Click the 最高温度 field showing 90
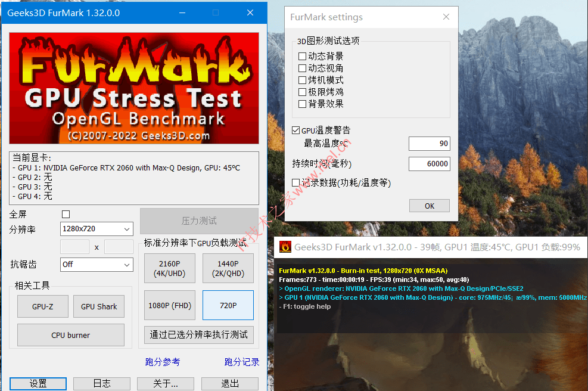The image size is (588, 391). tap(430, 144)
